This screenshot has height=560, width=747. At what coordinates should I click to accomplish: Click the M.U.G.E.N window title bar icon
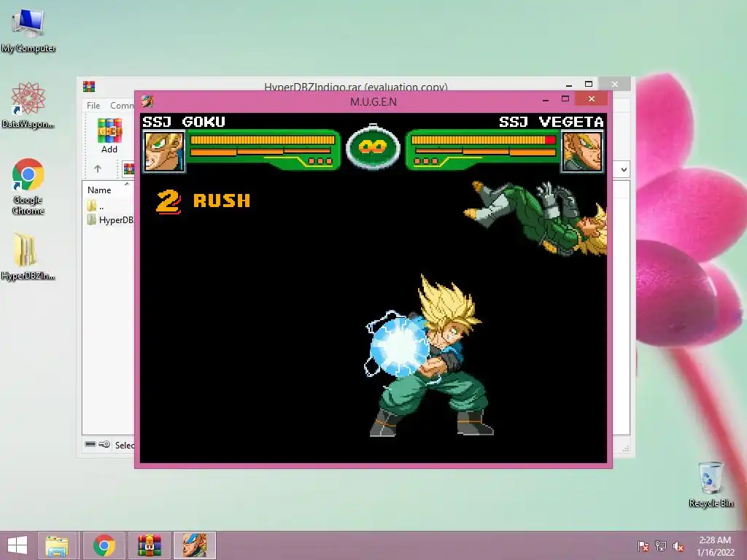147,101
